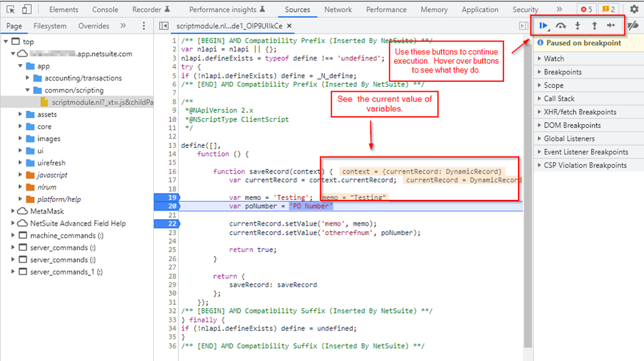Screen dimensions: 644x361
Task: Select the Page navigator tab
Action: [15, 26]
